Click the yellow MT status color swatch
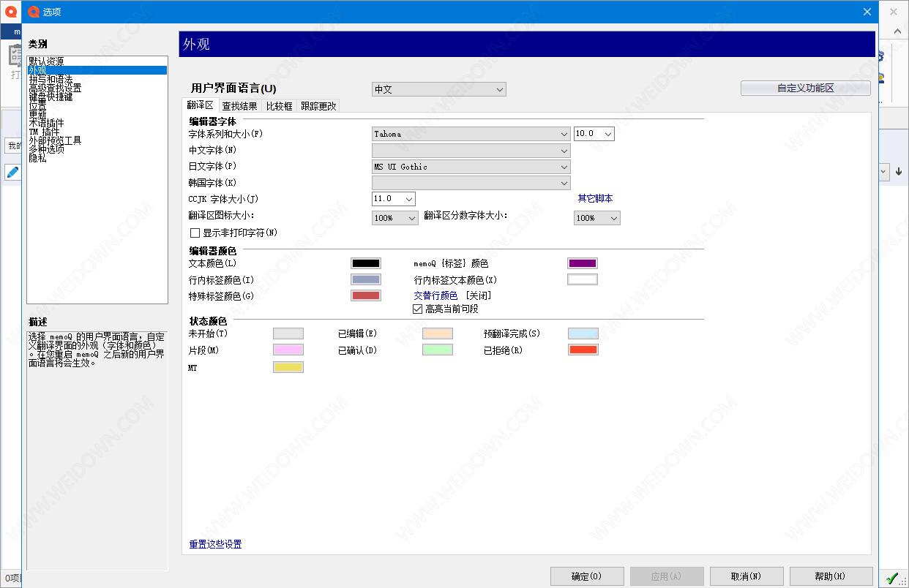 tap(288, 367)
